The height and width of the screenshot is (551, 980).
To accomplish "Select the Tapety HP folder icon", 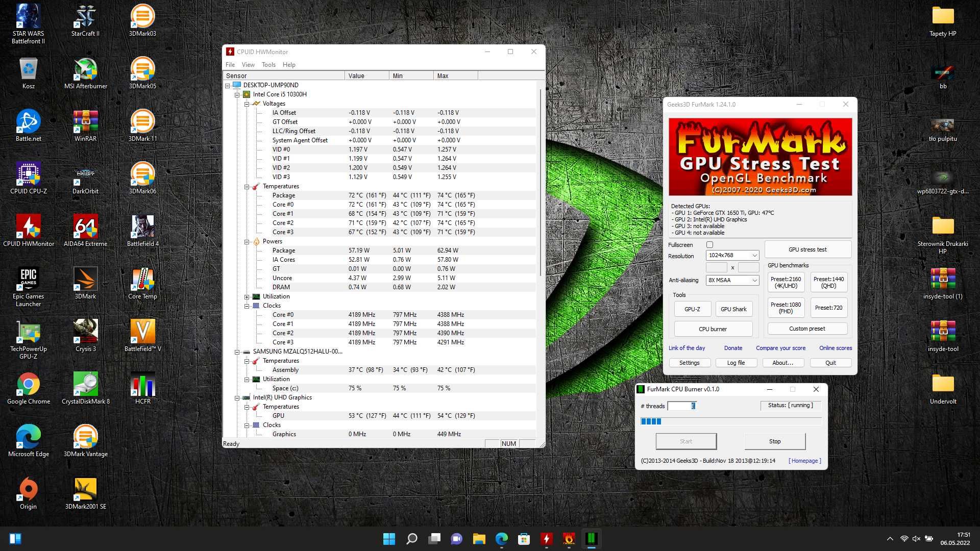I will (943, 20).
